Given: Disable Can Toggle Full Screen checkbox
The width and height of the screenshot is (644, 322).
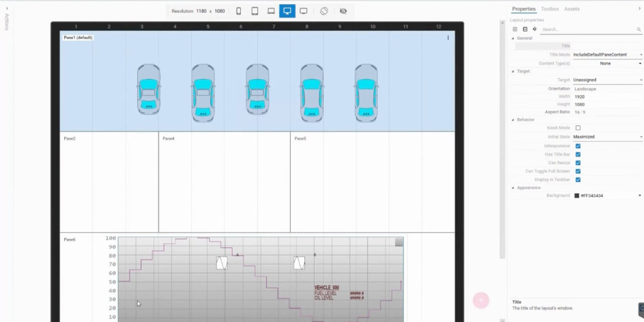Looking at the screenshot, I should 578,171.
